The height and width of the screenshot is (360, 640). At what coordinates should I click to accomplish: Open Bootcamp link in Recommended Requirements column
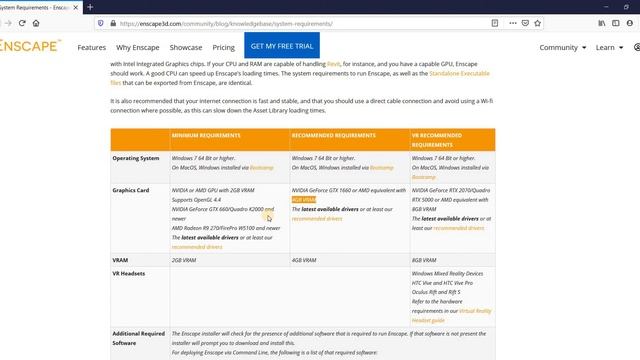coord(382,168)
